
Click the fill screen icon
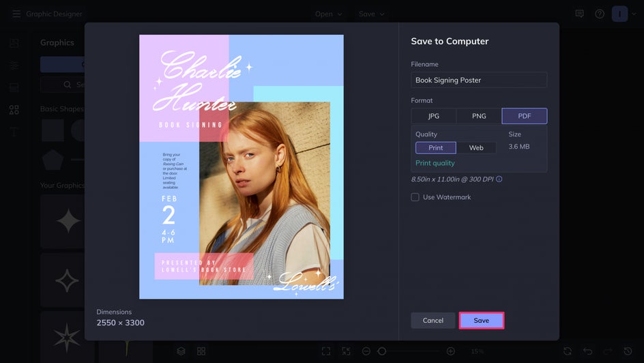click(x=347, y=351)
